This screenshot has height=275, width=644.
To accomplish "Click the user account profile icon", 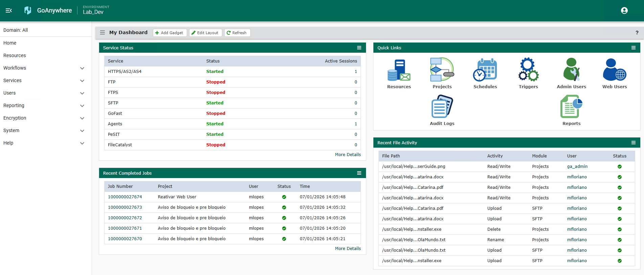I will click(x=624, y=10).
